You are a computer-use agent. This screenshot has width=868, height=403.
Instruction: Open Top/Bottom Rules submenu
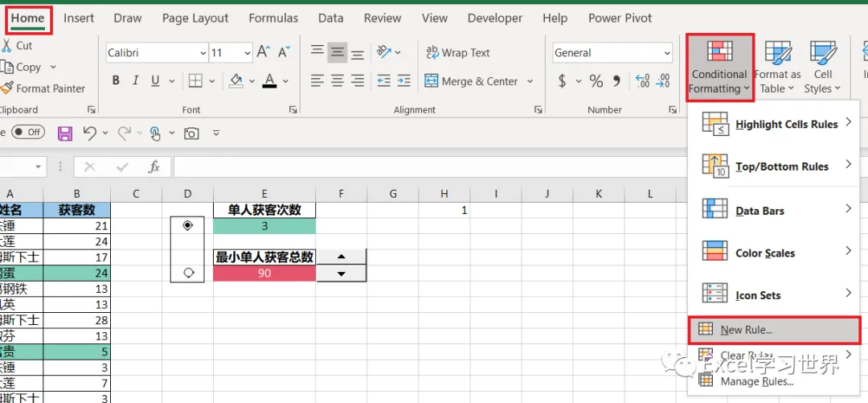point(774,167)
